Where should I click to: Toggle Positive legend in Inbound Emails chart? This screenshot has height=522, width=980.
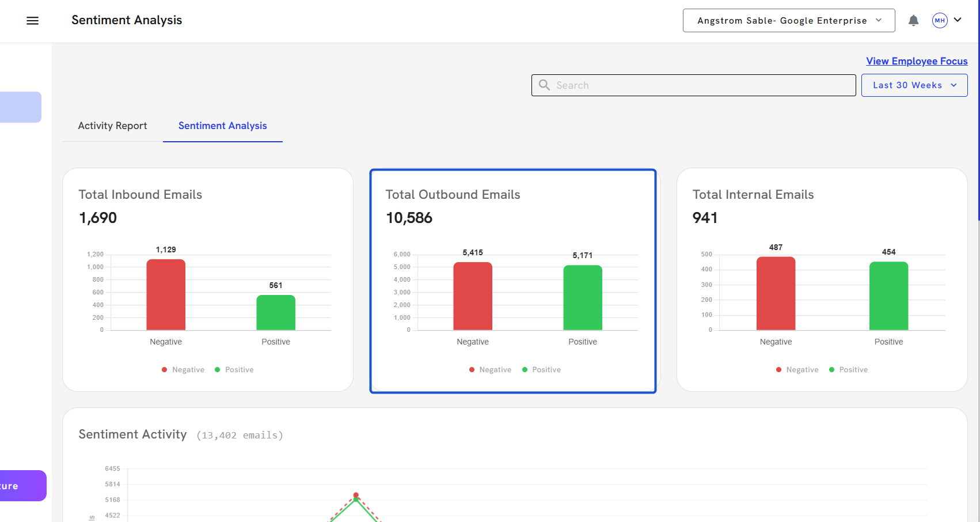234,370
